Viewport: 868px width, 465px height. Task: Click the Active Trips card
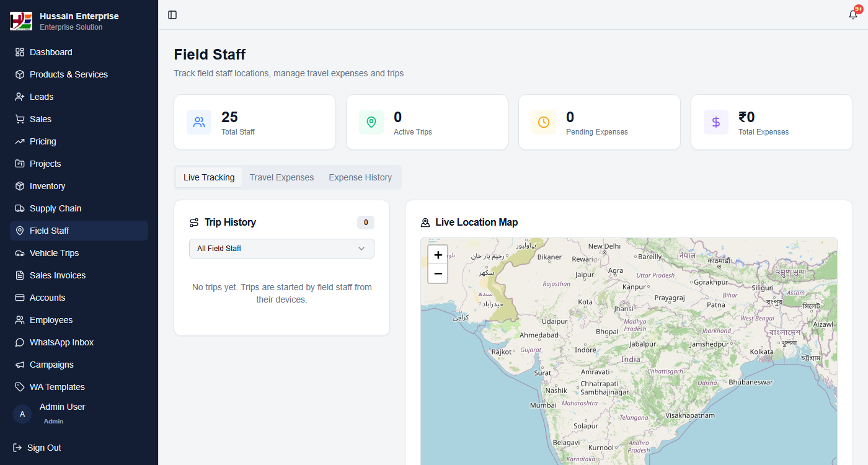pos(427,122)
